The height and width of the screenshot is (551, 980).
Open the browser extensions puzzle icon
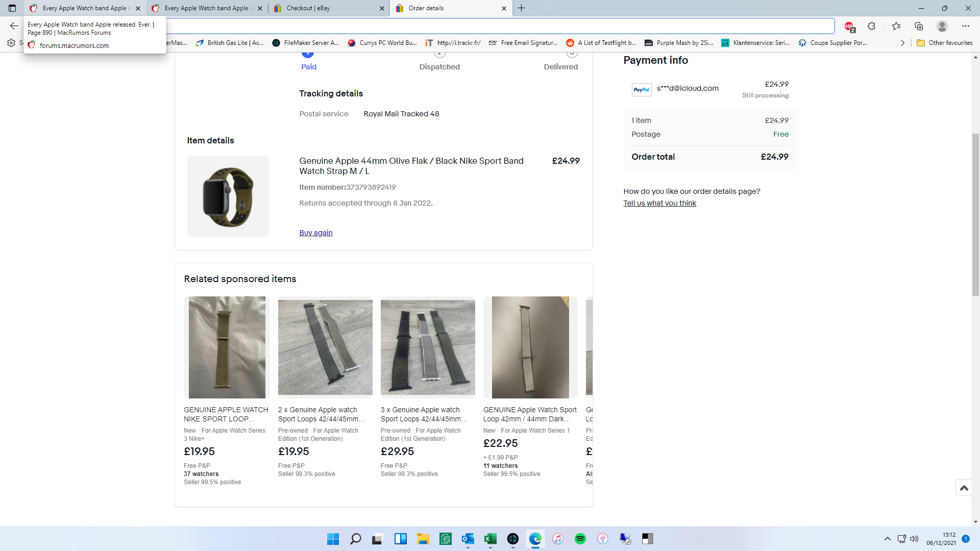pos(871,26)
